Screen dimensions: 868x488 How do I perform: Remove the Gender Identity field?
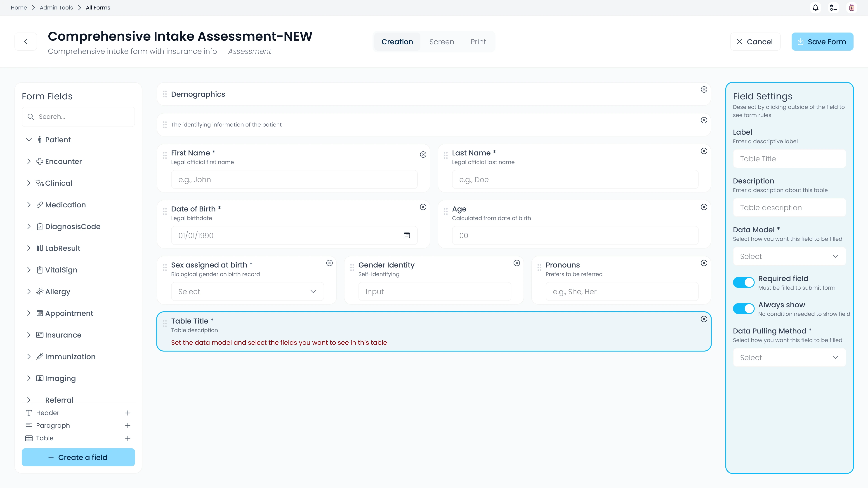point(517,263)
